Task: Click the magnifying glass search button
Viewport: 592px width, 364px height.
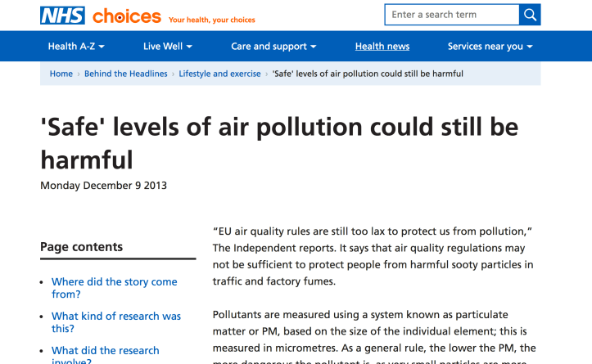Action: [530, 15]
